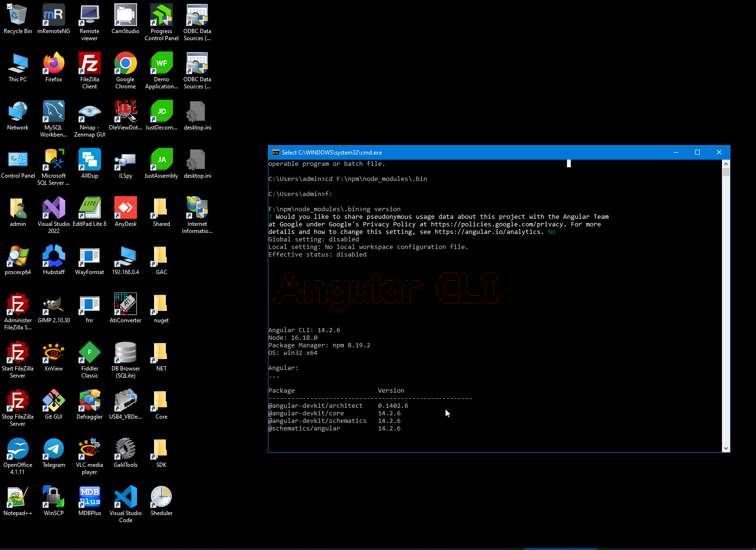This screenshot has width=756, height=550.
Task: Select the GAC folder shortcut
Action: pos(162,260)
